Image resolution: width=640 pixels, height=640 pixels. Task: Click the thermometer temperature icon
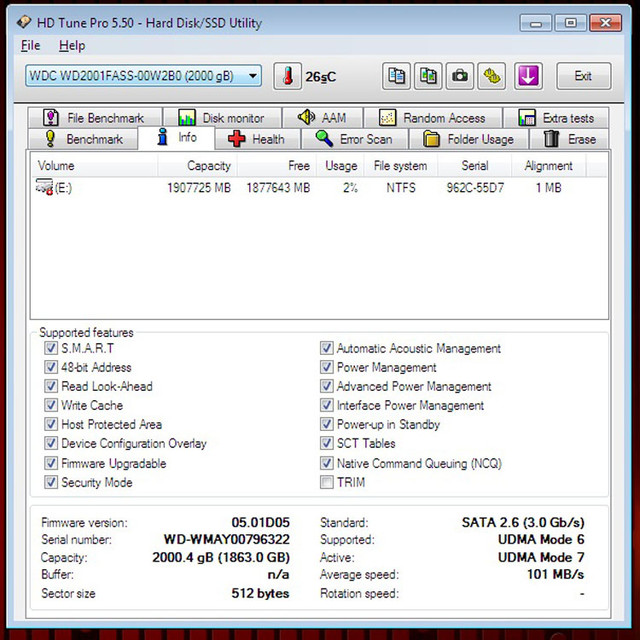pyautogui.click(x=287, y=76)
